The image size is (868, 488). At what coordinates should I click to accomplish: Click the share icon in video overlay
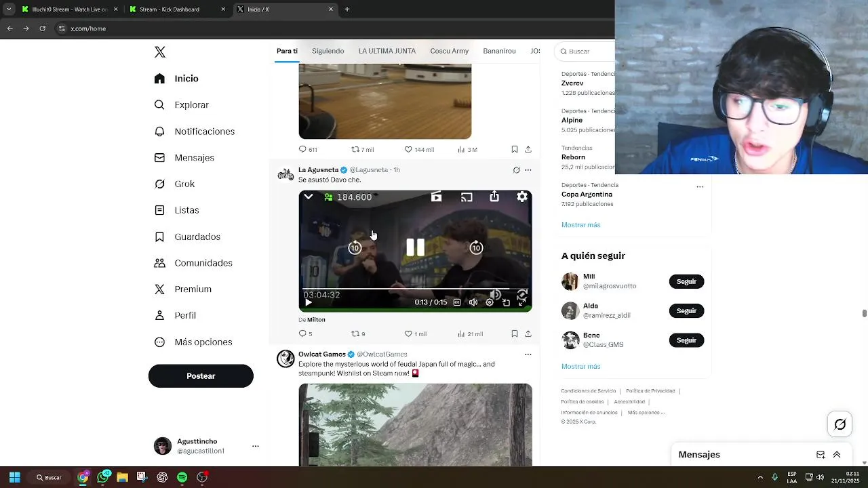pos(494,197)
